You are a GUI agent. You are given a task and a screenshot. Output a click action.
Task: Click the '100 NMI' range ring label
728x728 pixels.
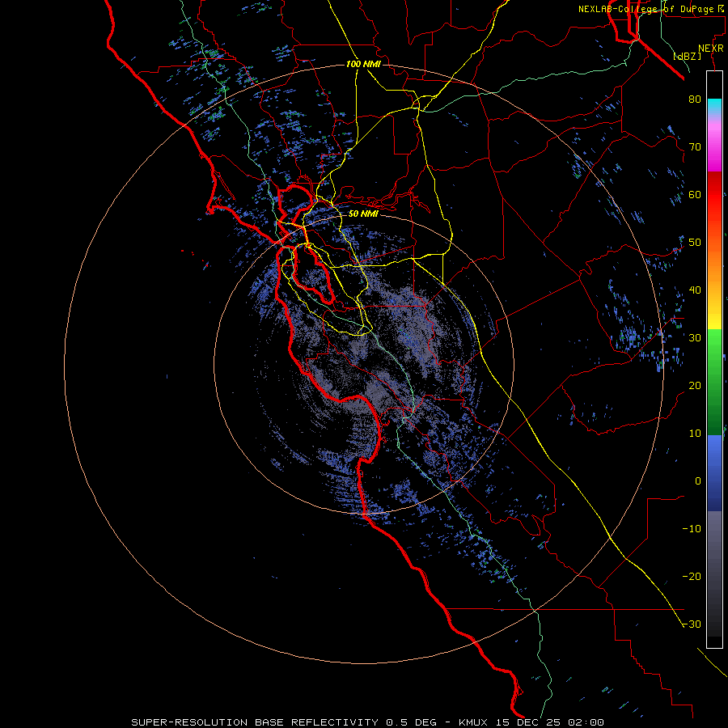(x=363, y=64)
